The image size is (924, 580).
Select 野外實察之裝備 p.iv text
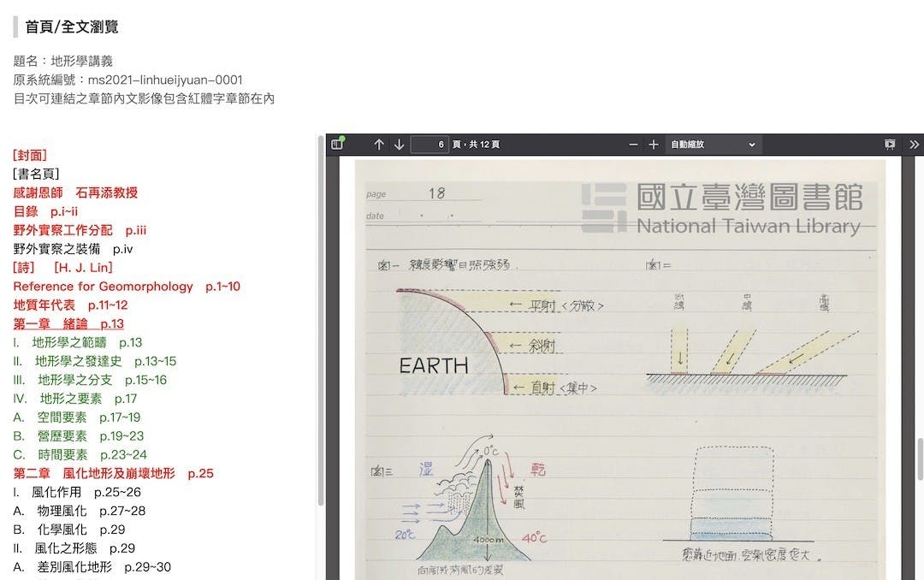click(73, 249)
